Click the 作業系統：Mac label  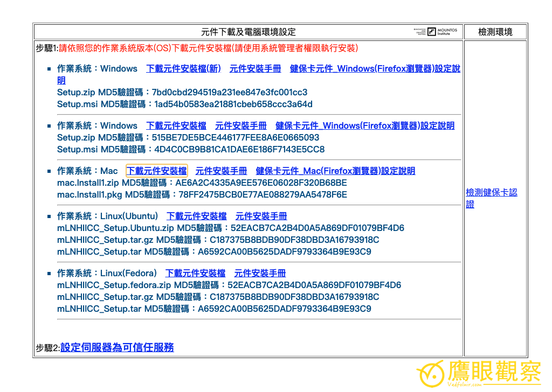tap(87, 171)
